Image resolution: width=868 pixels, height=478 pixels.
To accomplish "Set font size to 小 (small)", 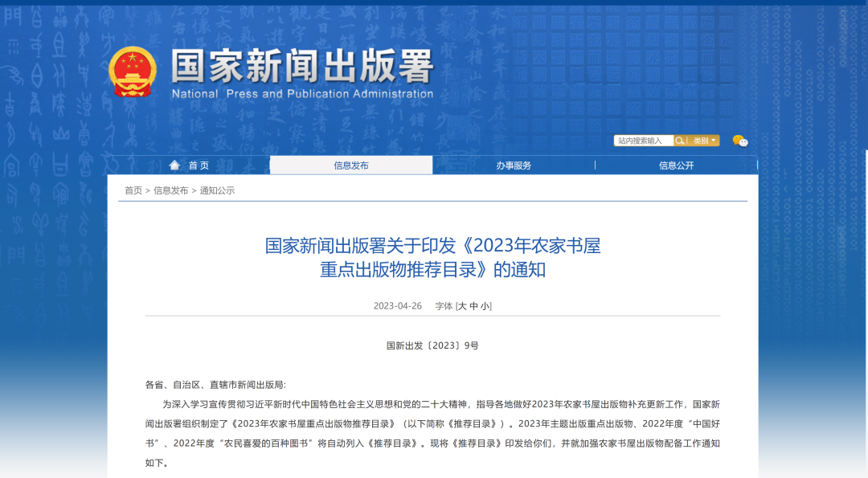I will pyautogui.click(x=485, y=306).
